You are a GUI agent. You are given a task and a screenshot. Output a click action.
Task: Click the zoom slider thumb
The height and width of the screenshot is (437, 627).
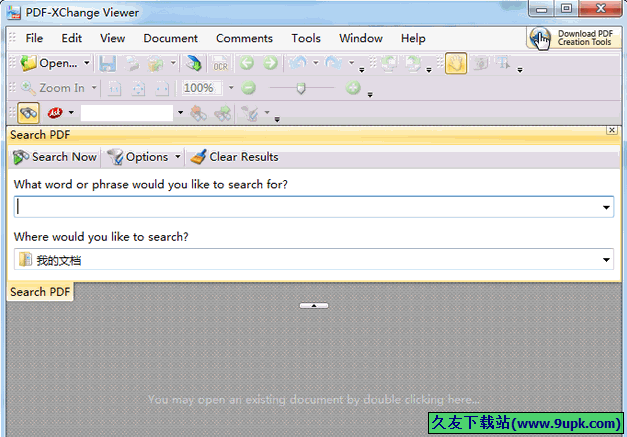[x=301, y=88]
